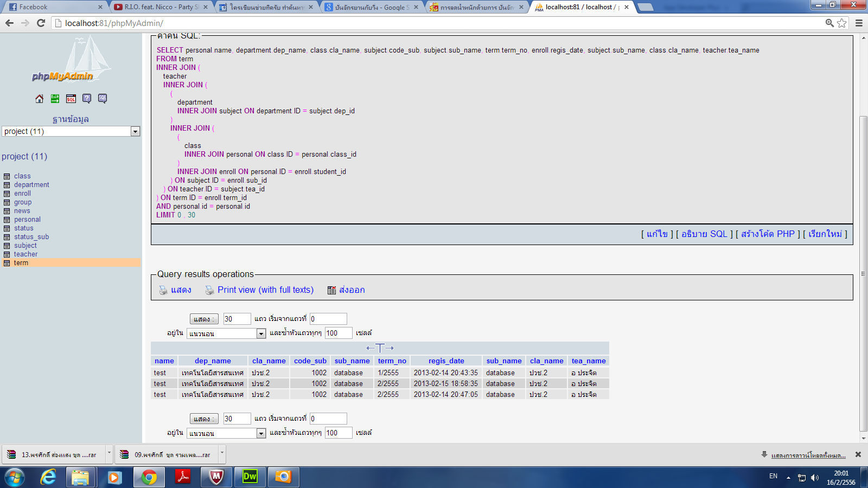Click the top starting row number field
This screenshot has width=868, height=488.
[328, 319]
